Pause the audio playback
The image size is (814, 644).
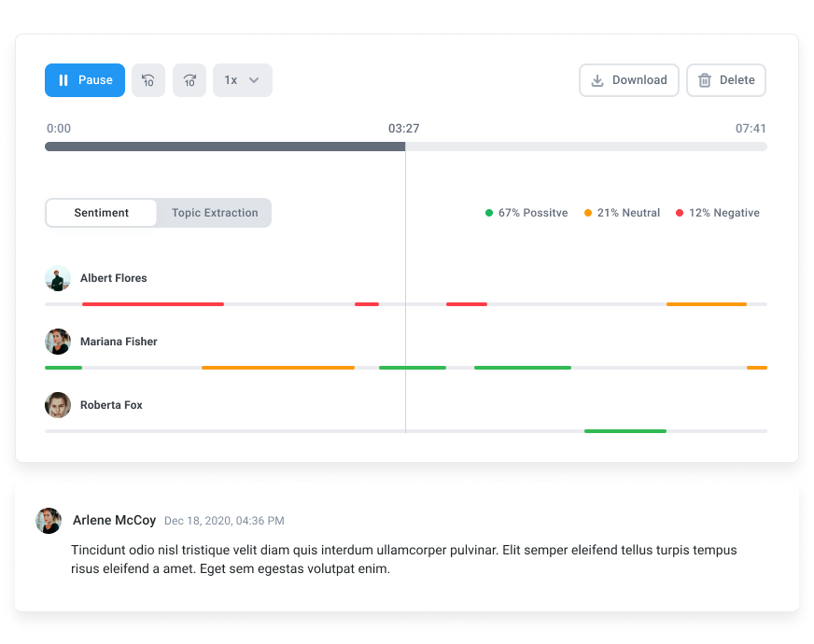85,80
